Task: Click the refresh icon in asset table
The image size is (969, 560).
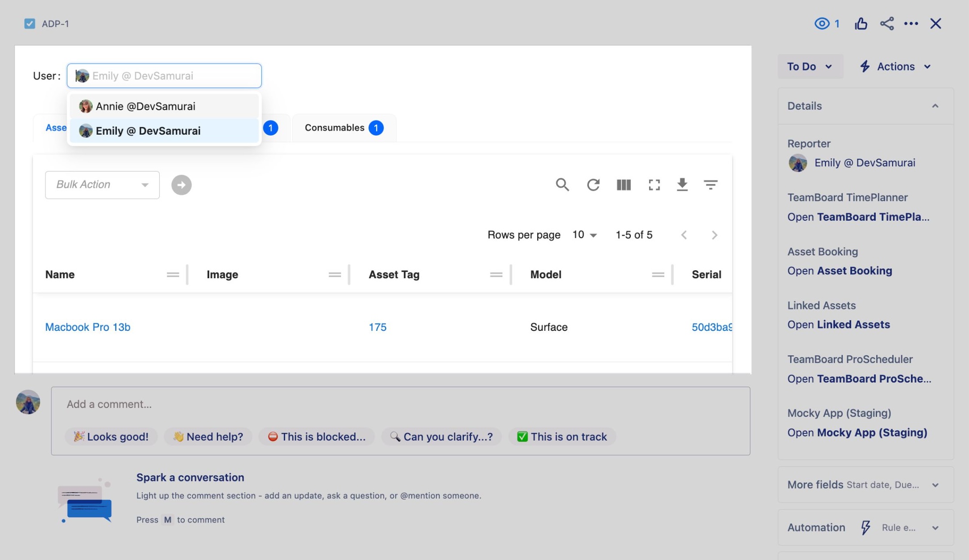Action: pyautogui.click(x=593, y=185)
